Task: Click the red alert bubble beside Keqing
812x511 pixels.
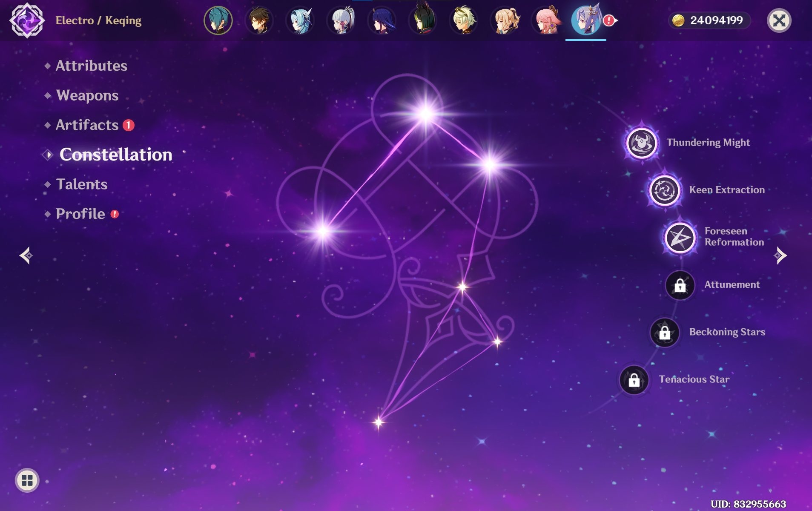Action: click(609, 20)
